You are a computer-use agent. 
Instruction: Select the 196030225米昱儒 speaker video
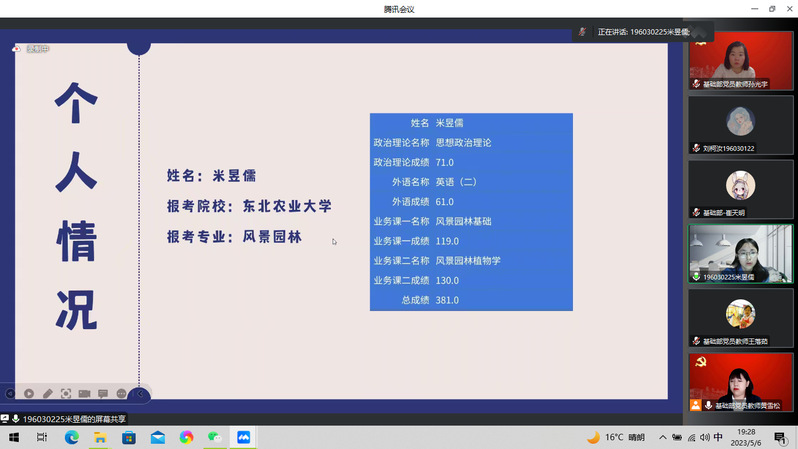coord(740,252)
